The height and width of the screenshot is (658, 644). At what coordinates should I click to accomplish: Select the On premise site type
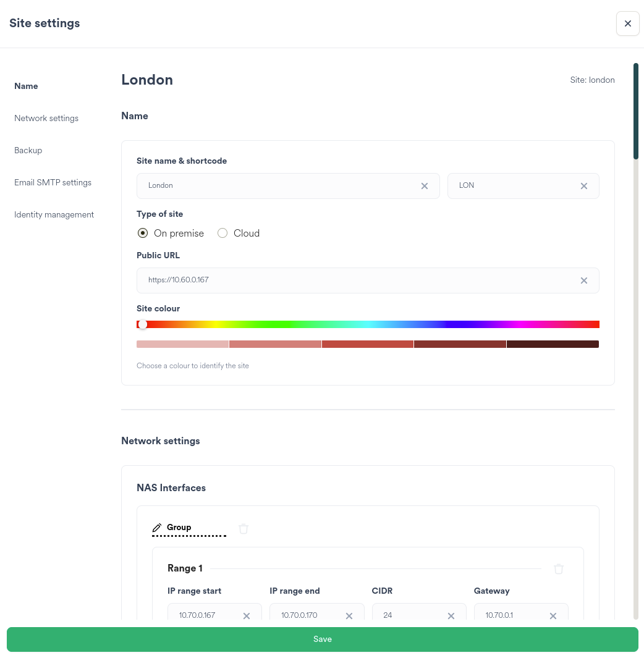[143, 233]
